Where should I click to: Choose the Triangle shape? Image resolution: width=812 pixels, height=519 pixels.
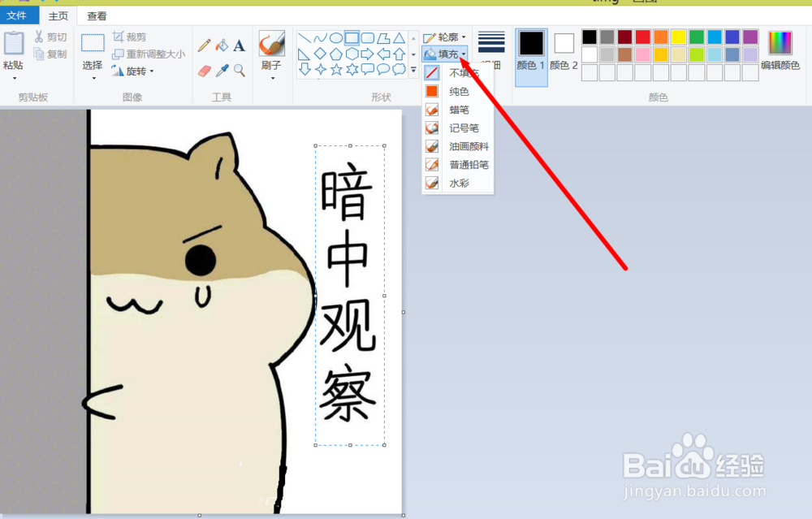399,38
